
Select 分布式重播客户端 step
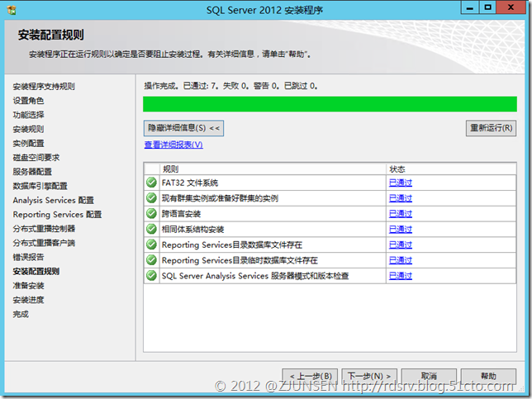pos(44,243)
